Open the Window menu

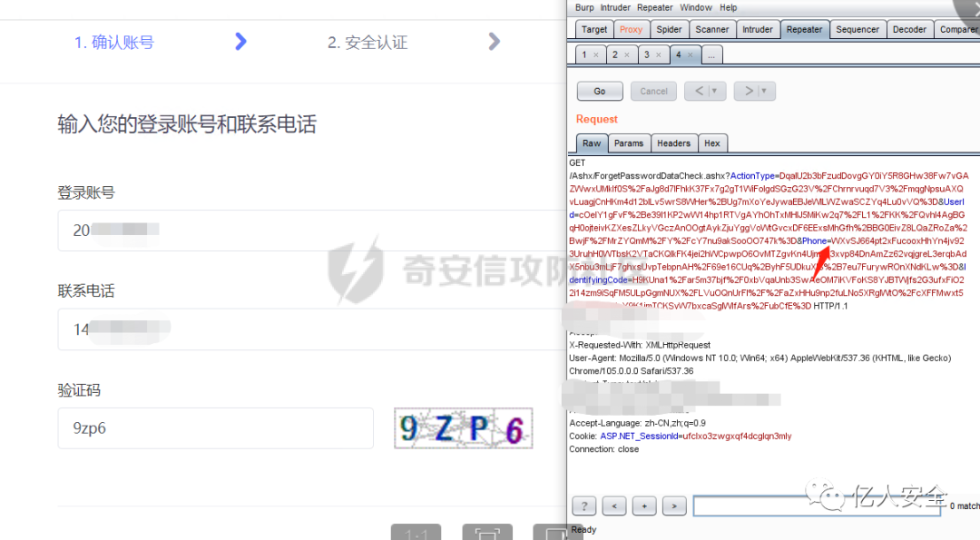point(696,7)
